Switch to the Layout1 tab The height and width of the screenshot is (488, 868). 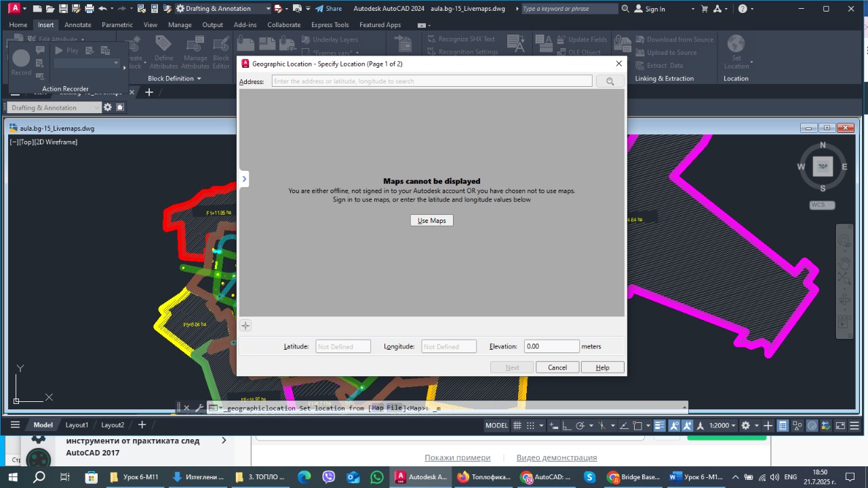[77, 425]
